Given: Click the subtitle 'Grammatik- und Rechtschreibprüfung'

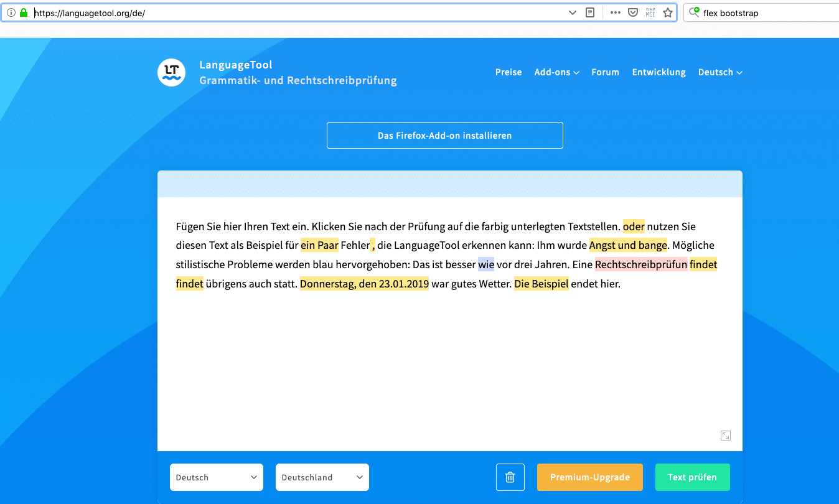Looking at the screenshot, I should (298, 80).
